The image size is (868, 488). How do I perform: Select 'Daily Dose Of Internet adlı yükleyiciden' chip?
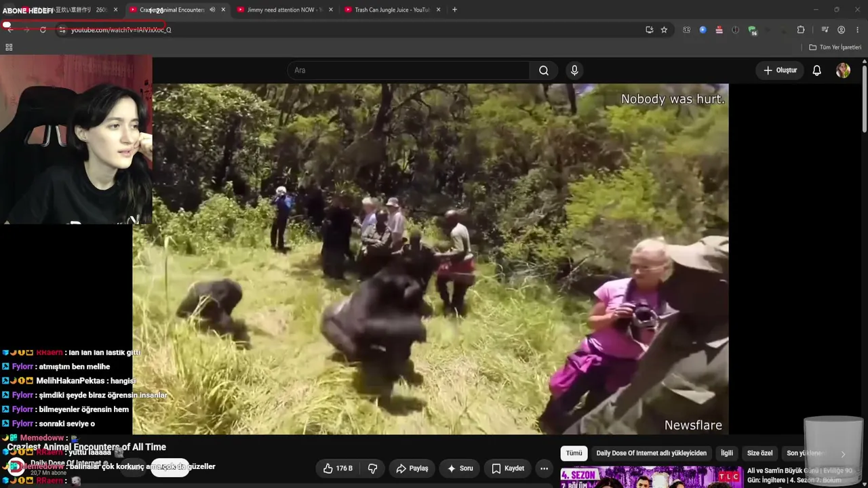[651, 453]
